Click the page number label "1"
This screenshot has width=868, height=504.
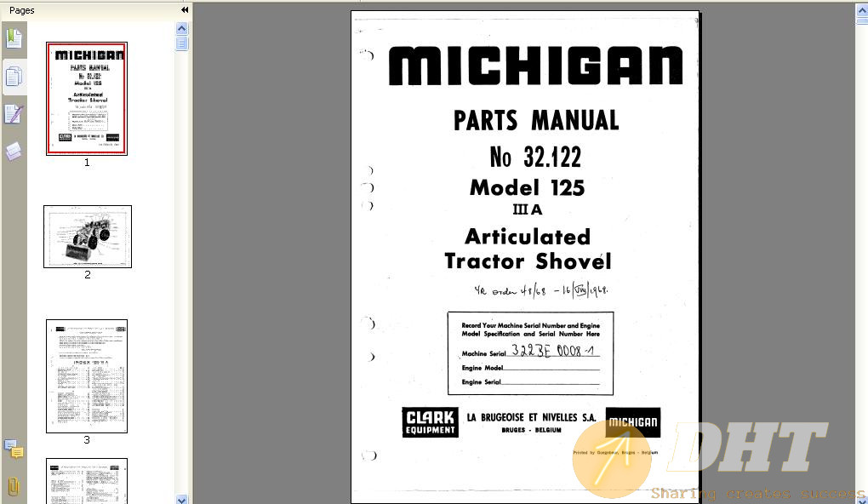click(87, 163)
